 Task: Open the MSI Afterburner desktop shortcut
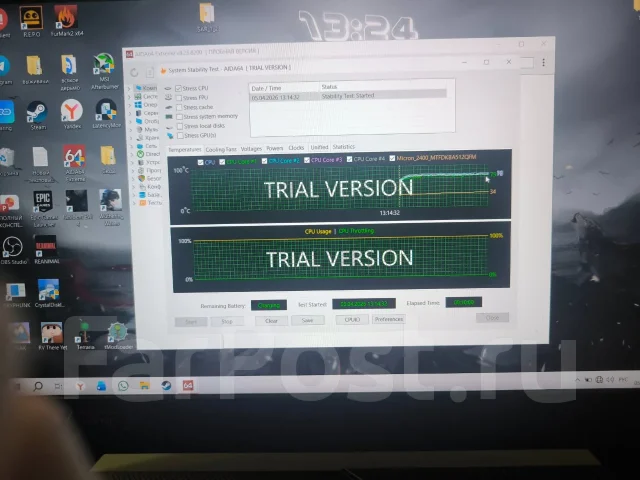[x=104, y=71]
